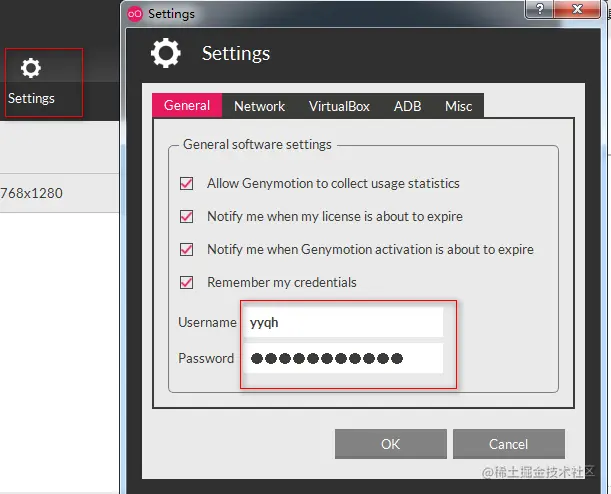The width and height of the screenshot is (611, 494).
Task: Switch to the General tab
Action: 187,106
